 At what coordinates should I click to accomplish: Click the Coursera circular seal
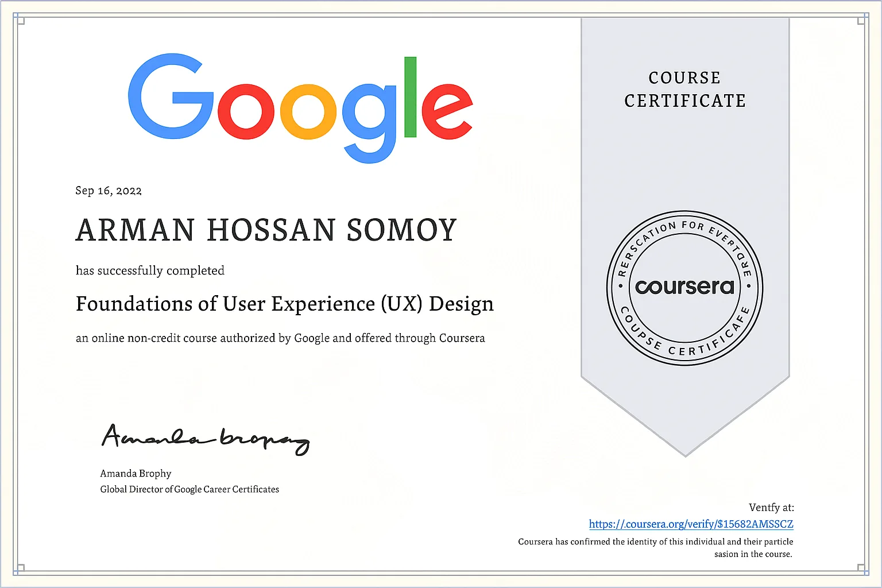(685, 288)
